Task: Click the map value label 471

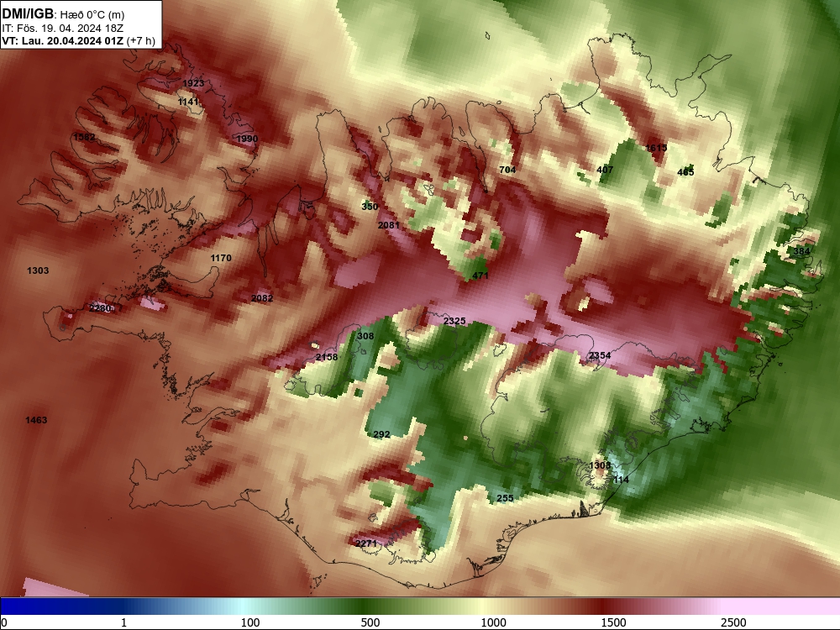Action: (x=480, y=276)
